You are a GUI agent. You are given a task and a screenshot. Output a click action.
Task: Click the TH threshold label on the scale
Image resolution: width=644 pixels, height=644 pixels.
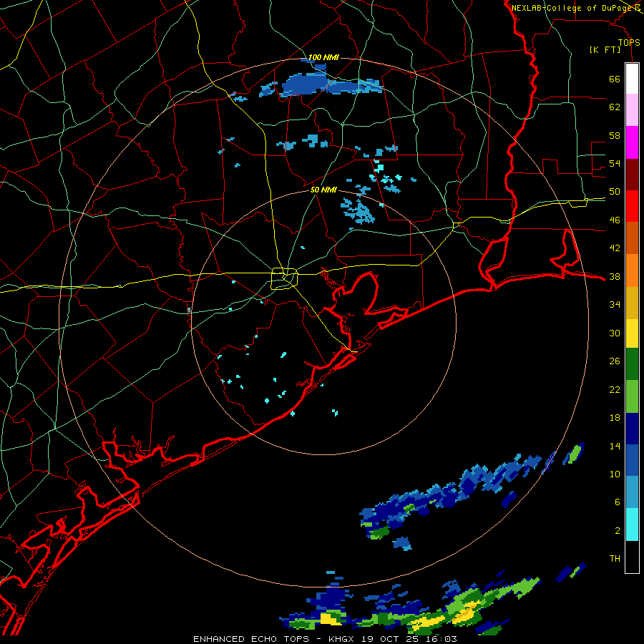coord(615,559)
